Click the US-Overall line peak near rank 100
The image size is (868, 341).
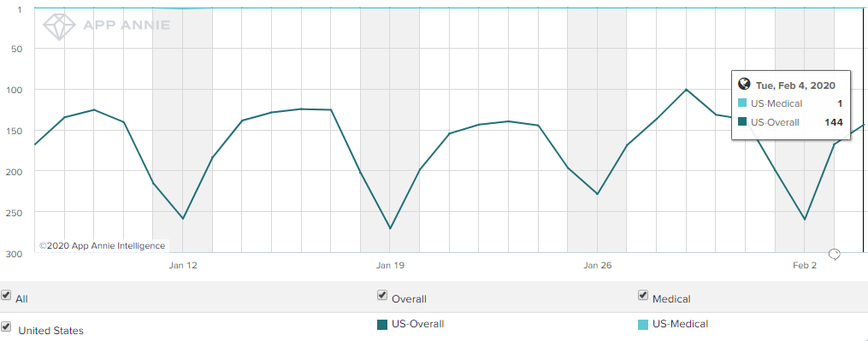pyautogui.click(x=687, y=89)
